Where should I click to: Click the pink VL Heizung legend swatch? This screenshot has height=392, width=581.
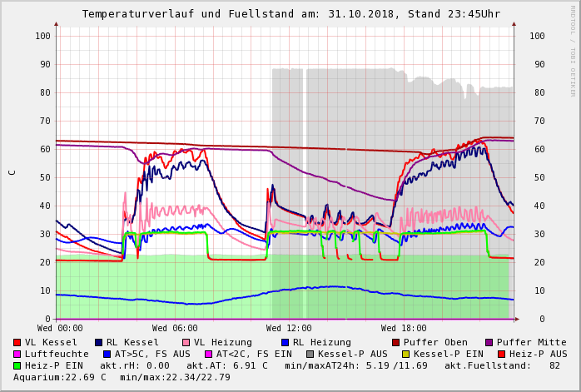pos(186,343)
